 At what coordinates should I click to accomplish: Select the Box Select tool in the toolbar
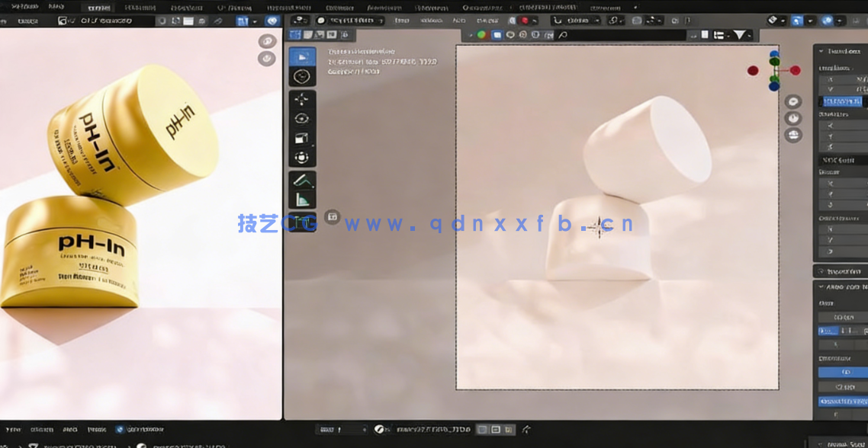coord(301,58)
